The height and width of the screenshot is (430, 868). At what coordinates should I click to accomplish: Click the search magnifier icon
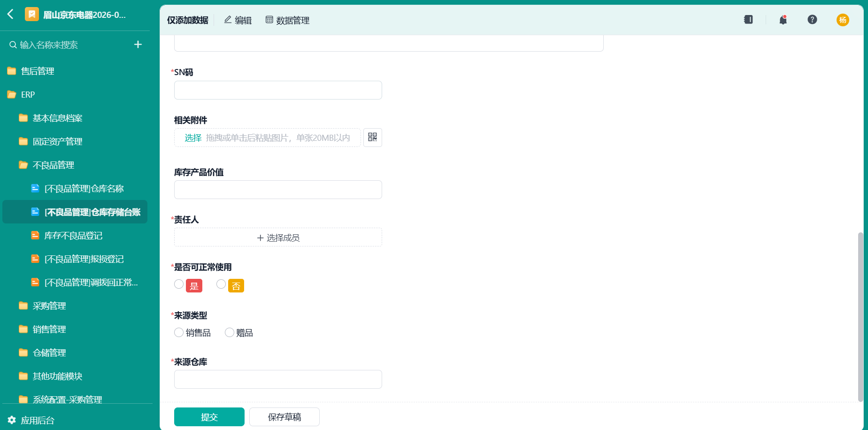click(13, 45)
